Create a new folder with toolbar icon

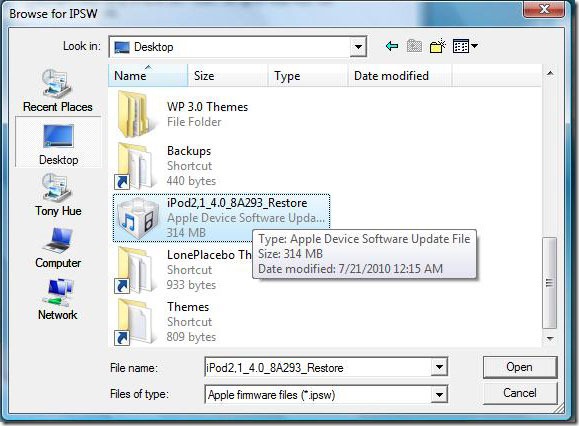coord(438,46)
